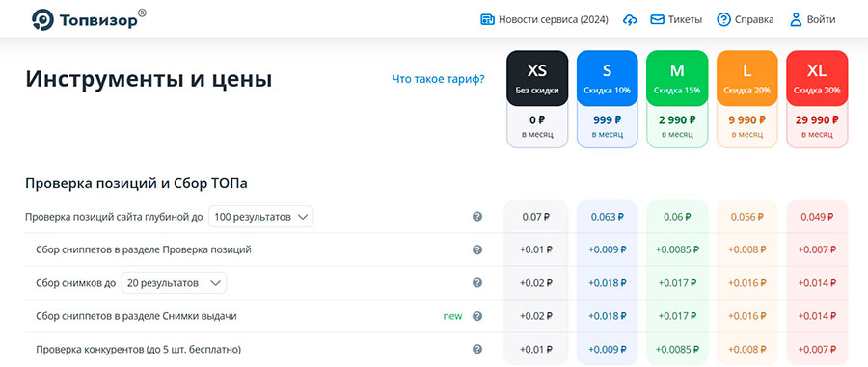Click XL price in Сбор снимков row
Image resolution: width=868 pixels, height=367 pixels.
click(x=817, y=283)
